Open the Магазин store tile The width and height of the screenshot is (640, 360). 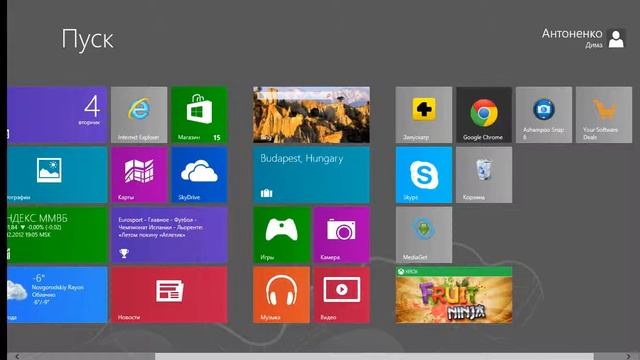(x=199, y=115)
